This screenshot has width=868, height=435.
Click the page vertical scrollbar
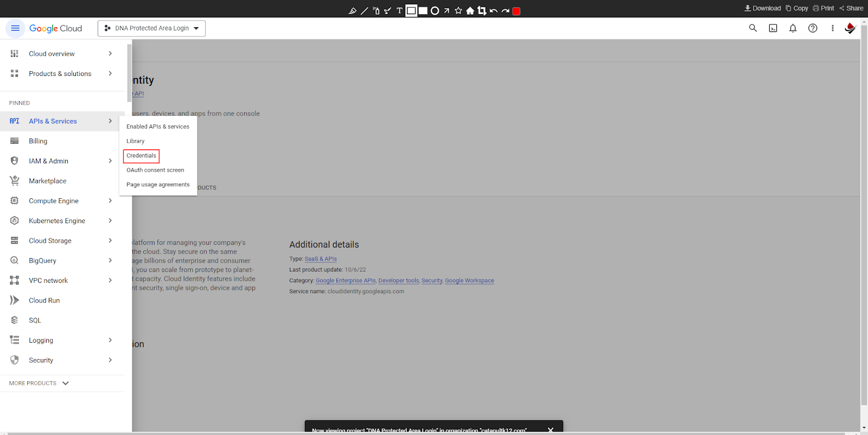coord(864,215)
